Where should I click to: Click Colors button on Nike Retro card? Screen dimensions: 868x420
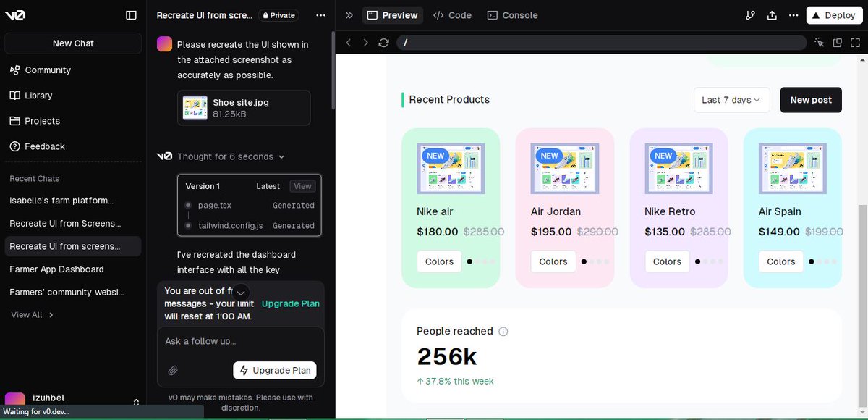pos(667,261)
